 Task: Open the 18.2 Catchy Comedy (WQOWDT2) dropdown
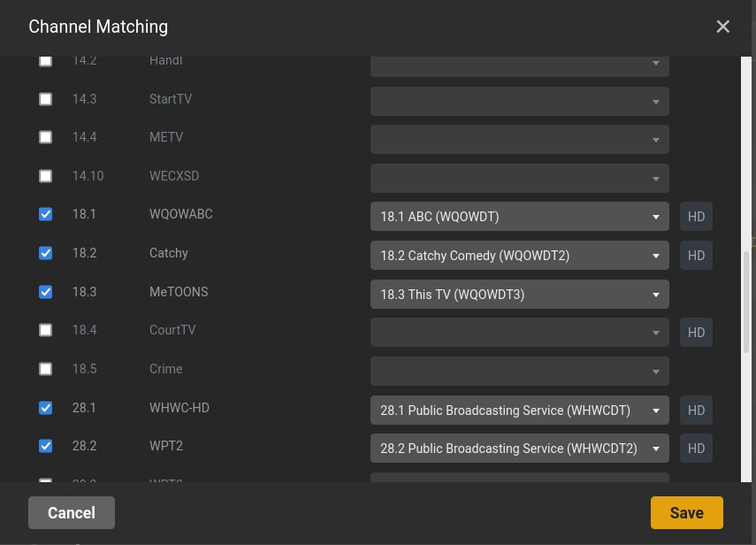click(520, 255)
